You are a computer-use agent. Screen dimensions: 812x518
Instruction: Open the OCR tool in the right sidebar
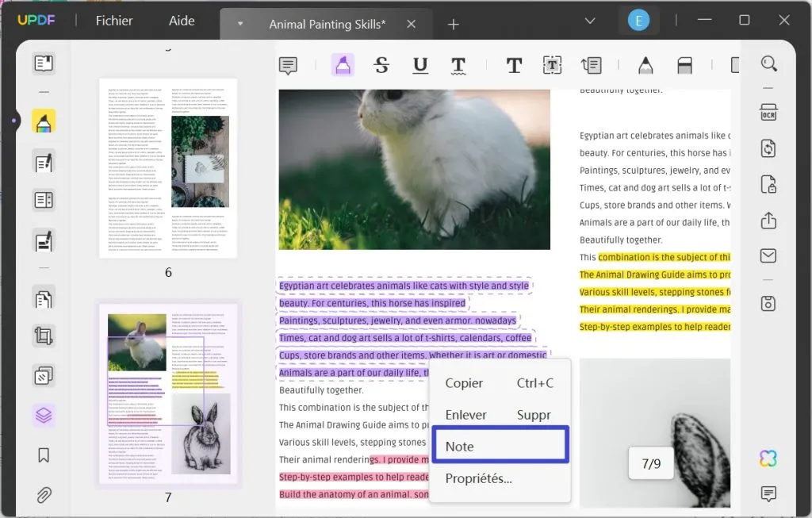(768, 113)
